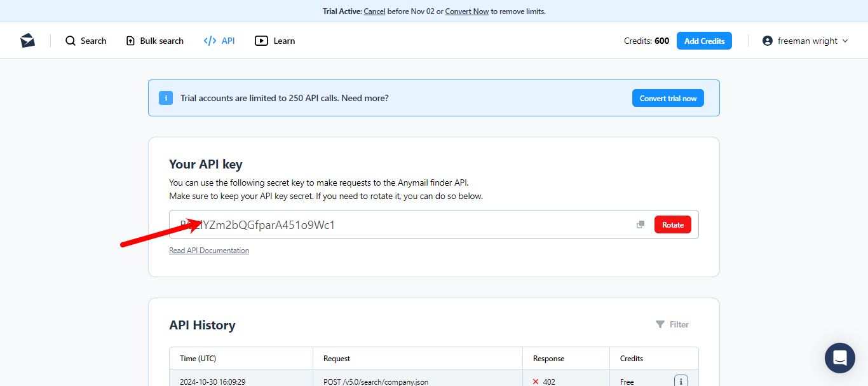The width and height of the screenshot is (868, 386).
Task: Click the POST /v5.0/search/company.json request cell
Action: click(417, 378)
